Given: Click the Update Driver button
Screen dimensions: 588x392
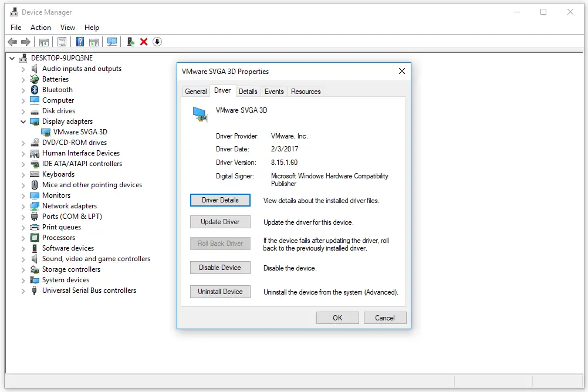Looking at the screenshot, I should (220, 222).
